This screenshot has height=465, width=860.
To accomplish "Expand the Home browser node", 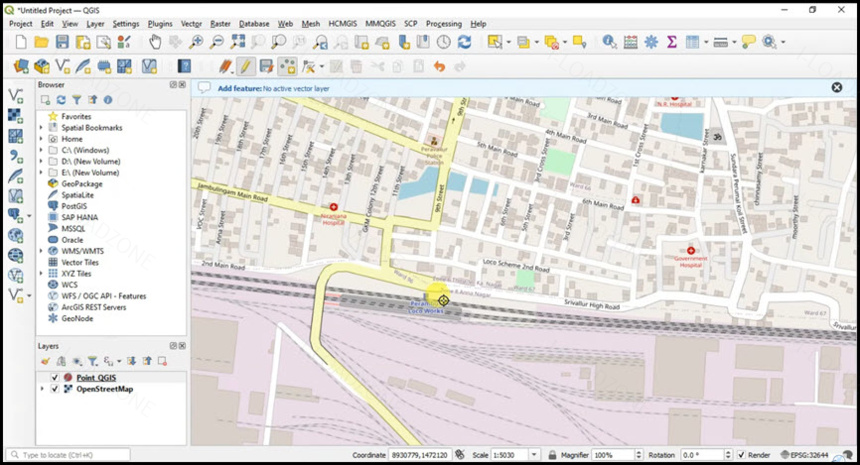I will pos(41,139).
